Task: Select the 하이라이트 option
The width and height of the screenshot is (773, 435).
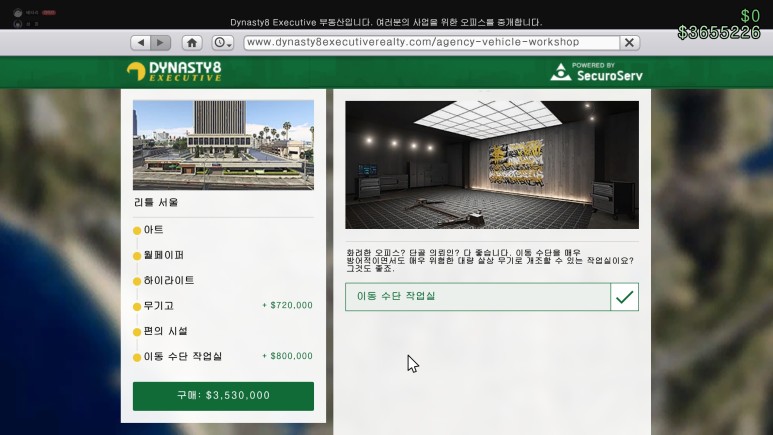Action: 169,281
